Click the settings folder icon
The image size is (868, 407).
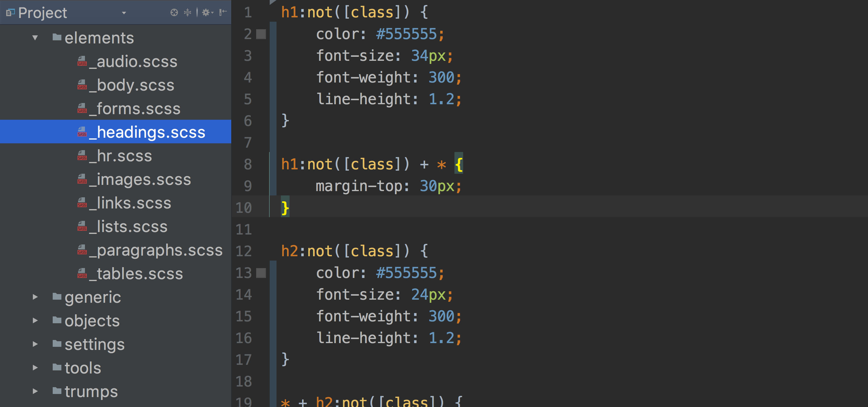pyautogui.click(x=57, y=344)
